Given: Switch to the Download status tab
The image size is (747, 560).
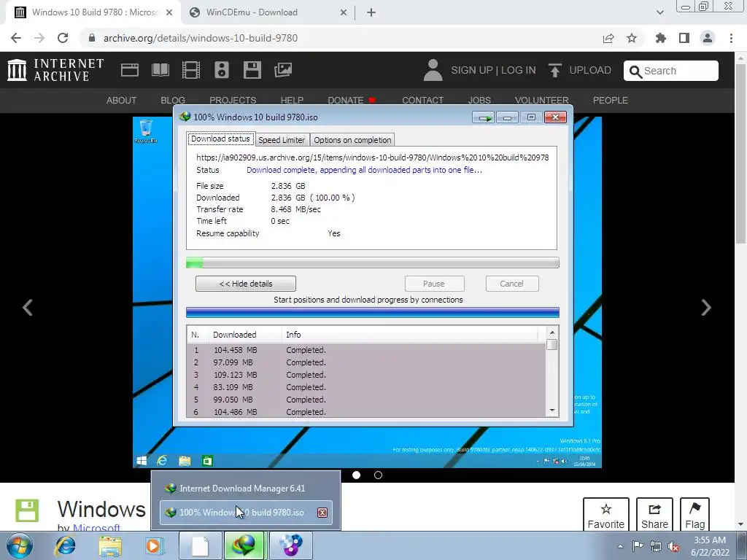Looking at the screenshot, I should [x=220, y=139].
